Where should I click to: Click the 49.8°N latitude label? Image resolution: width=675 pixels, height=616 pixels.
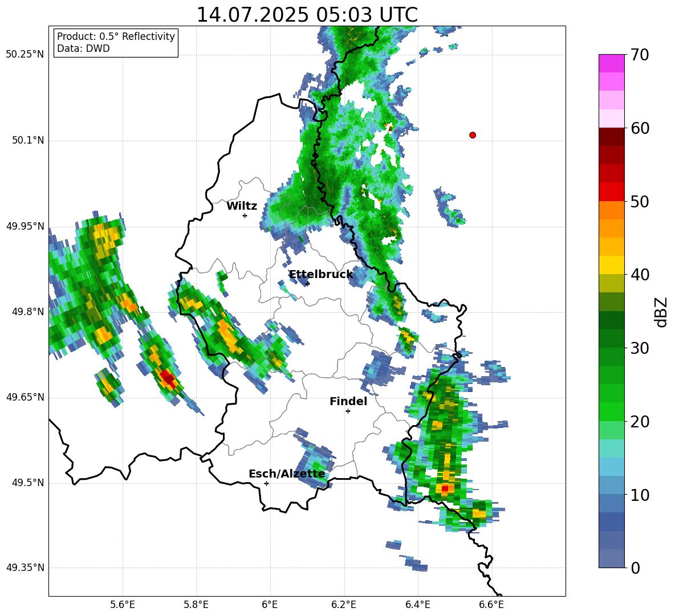click(27, 312)
